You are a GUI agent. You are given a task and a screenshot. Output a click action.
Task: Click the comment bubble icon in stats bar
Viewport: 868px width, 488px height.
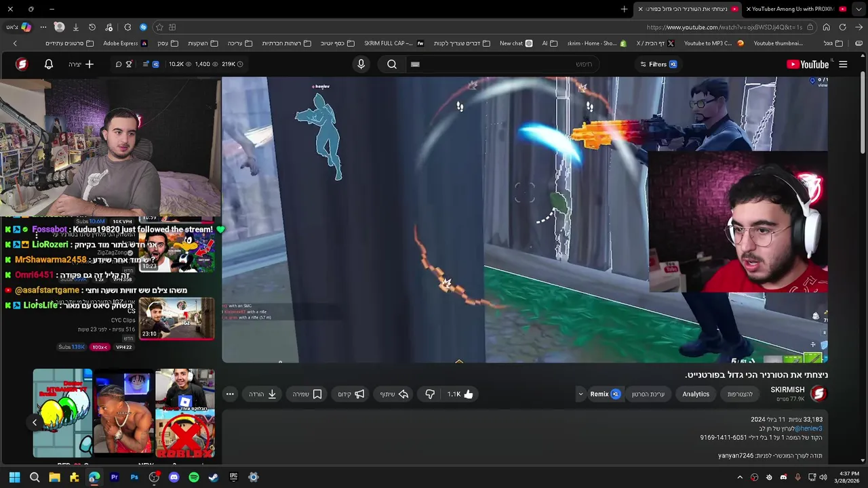tap(118, 64)
